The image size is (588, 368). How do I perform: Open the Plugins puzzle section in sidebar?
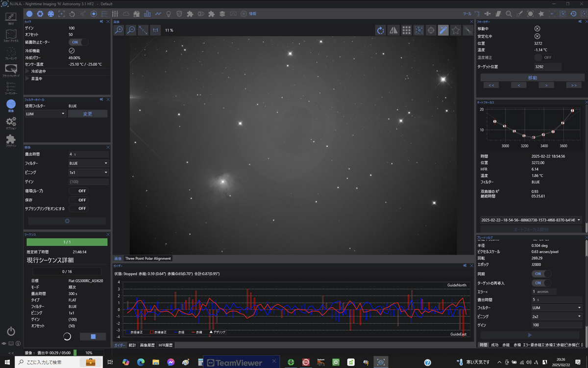(x=11, y=141)
